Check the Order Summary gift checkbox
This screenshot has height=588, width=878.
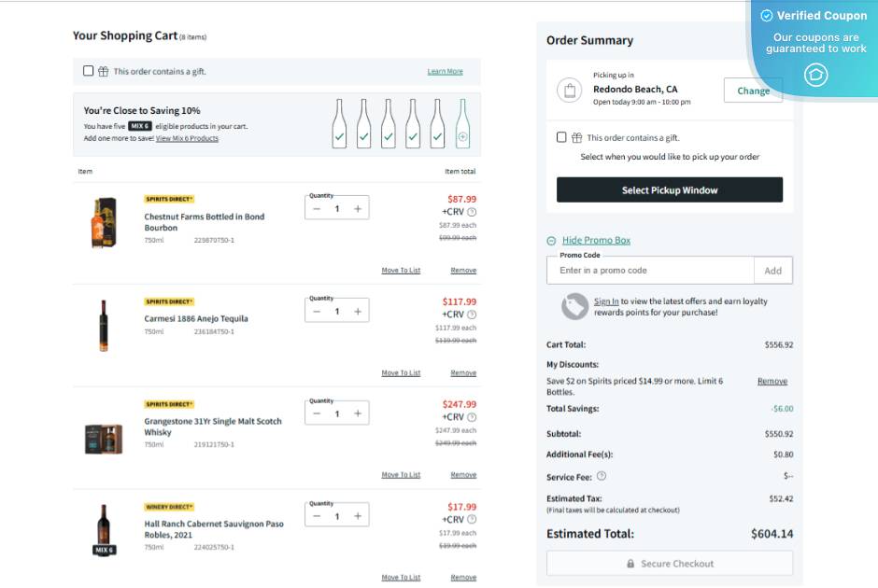[x=561, y=137]
